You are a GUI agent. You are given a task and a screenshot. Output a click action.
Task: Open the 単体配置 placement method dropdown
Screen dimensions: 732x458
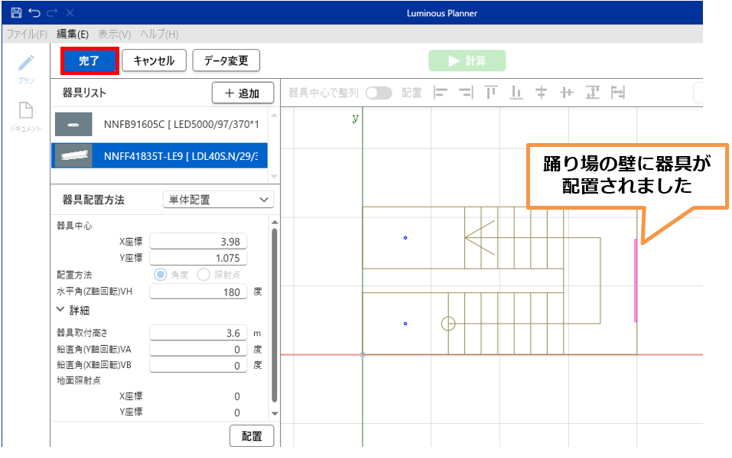click(x=217, y=200)
